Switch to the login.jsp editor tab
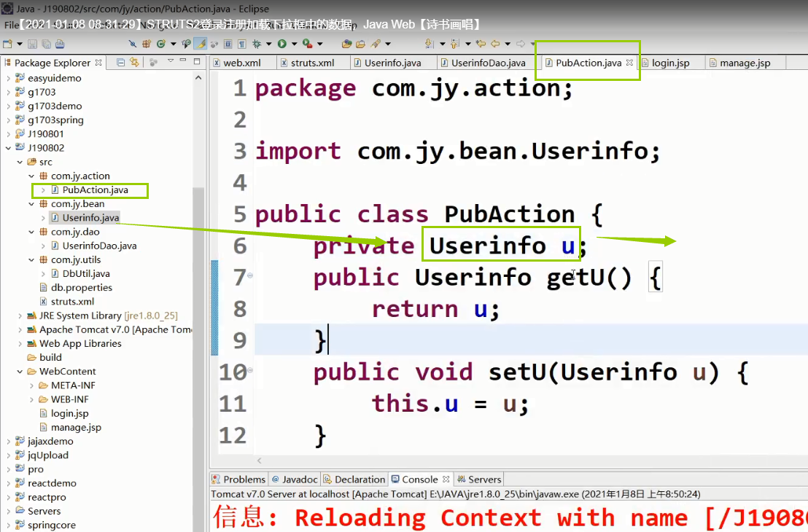Image resolution: width=808 pixels, height=532 pixels. [x=670, y=63]
